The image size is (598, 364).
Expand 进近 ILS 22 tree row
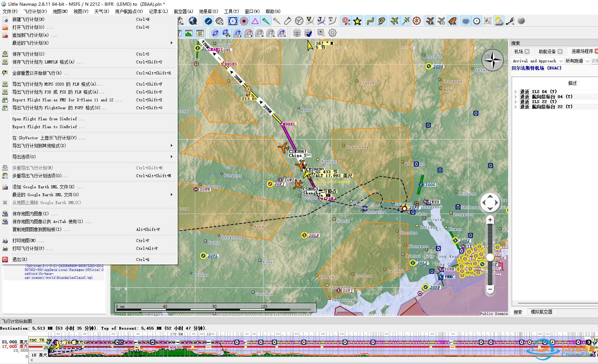pos(516,102)
